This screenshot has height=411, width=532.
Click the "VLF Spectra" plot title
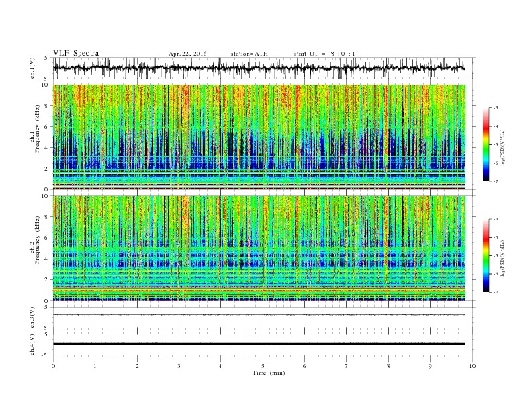coord(76,53)
